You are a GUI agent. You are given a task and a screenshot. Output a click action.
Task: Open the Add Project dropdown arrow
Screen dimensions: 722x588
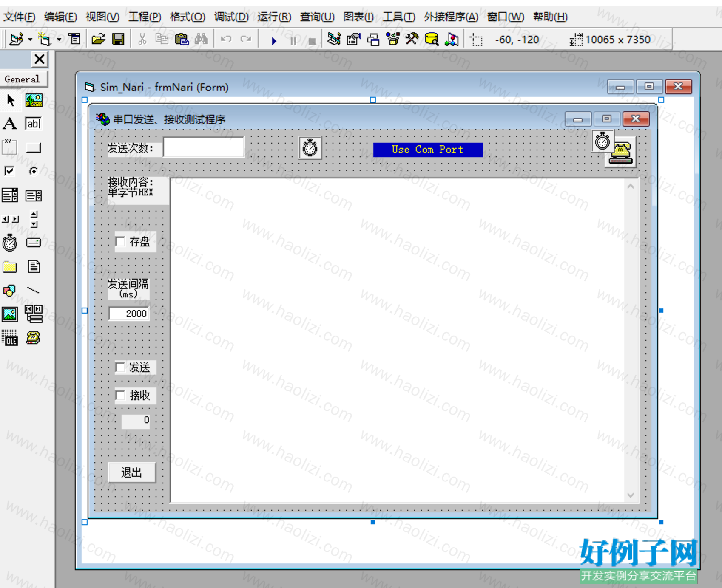pos(30,40)
